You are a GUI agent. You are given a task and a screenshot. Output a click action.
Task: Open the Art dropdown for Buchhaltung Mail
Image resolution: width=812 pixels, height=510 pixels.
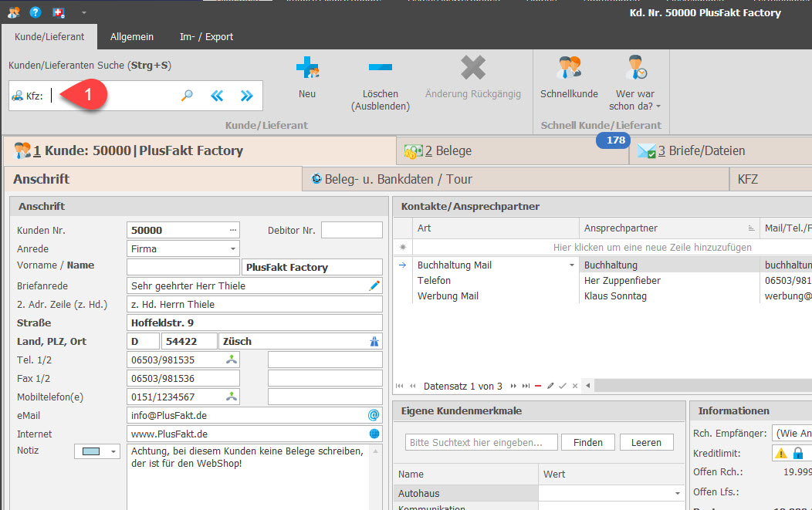(572, 265)
